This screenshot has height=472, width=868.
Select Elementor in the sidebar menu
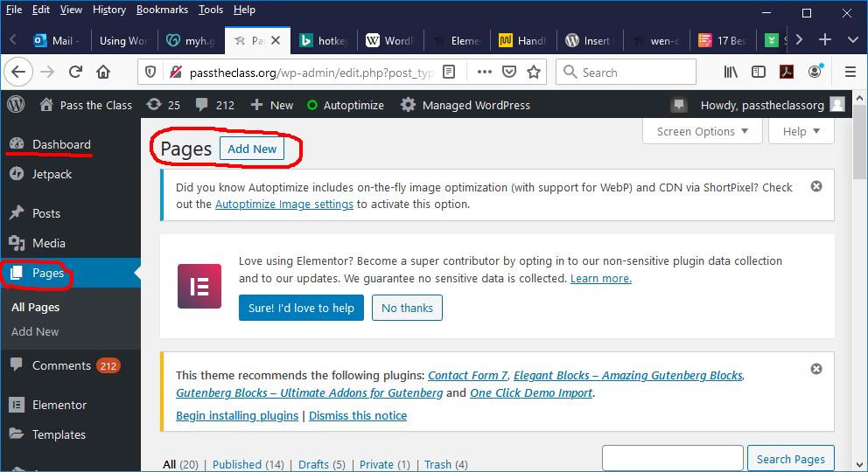(59, 405)
